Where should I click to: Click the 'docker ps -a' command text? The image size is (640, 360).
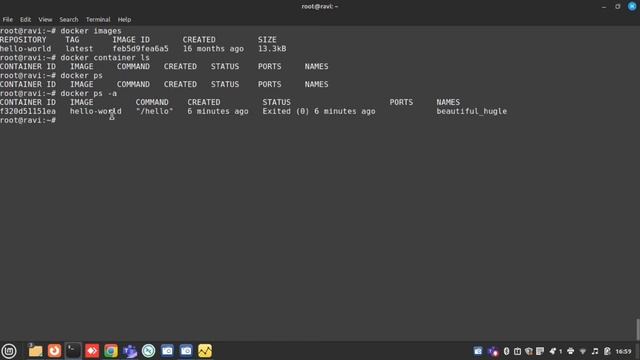(89, 94)
